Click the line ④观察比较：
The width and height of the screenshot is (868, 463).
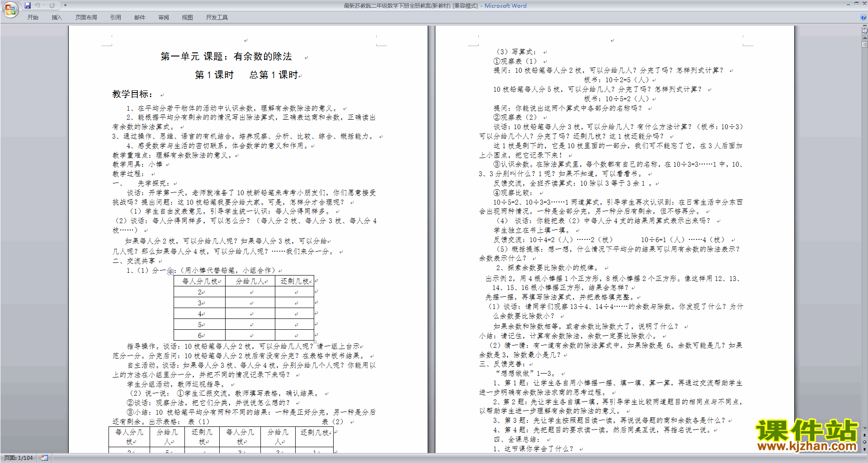(x=513, y=193)
